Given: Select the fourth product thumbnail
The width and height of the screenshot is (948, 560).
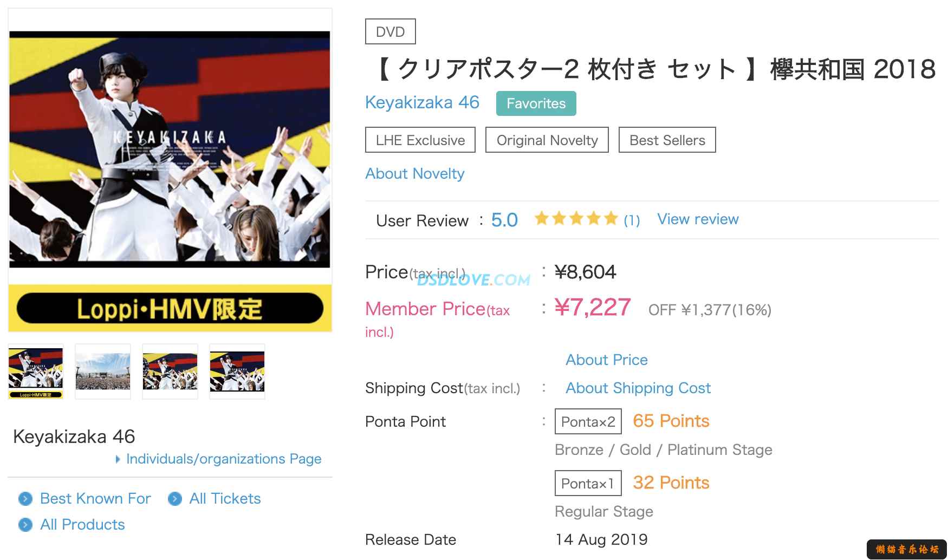Looking at the screenshot, I should pyautogui.click(x=237, y=372).
